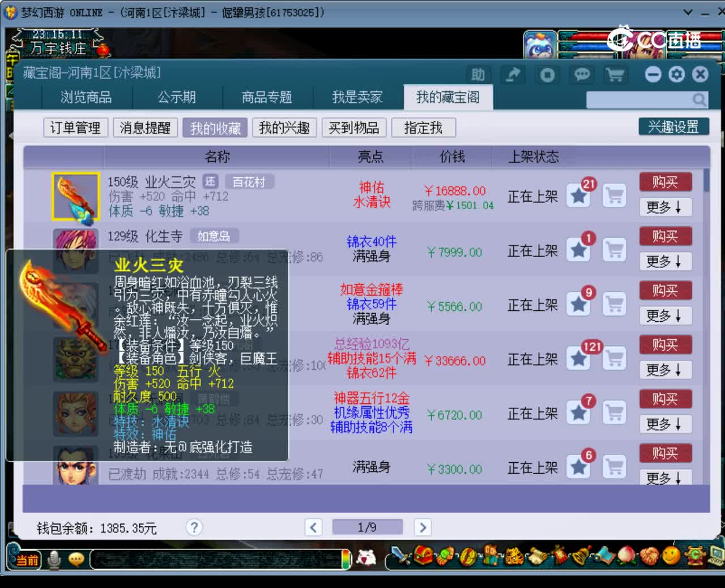Click the handshake trade icon in the bottom toolbar
Screen dimensions: 725x588
coord(650,556)
